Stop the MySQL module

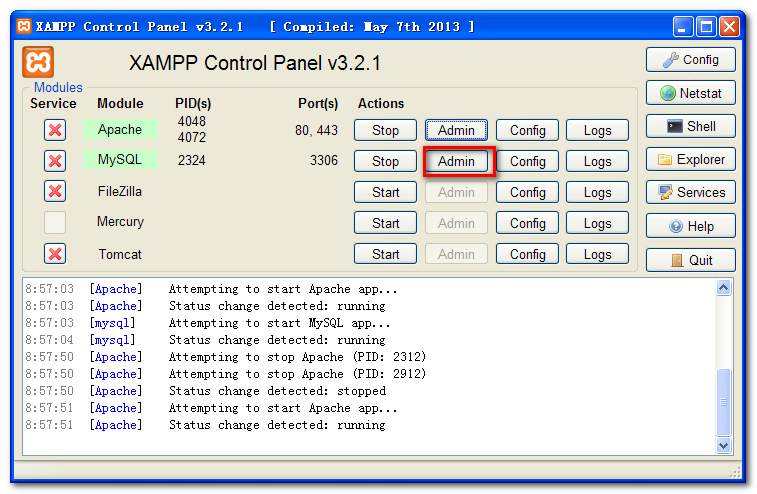pyautogui.click(x=385, y=161)
